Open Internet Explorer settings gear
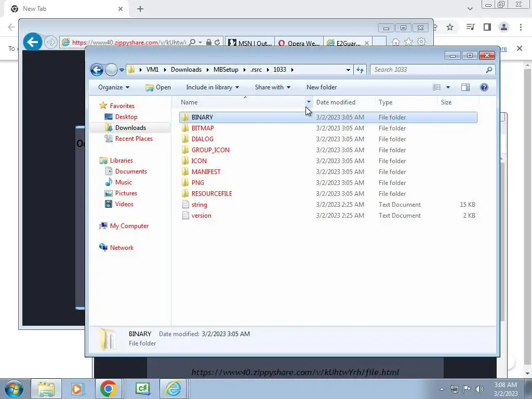This screenshot has width=532, height=399. click(421, 42)
